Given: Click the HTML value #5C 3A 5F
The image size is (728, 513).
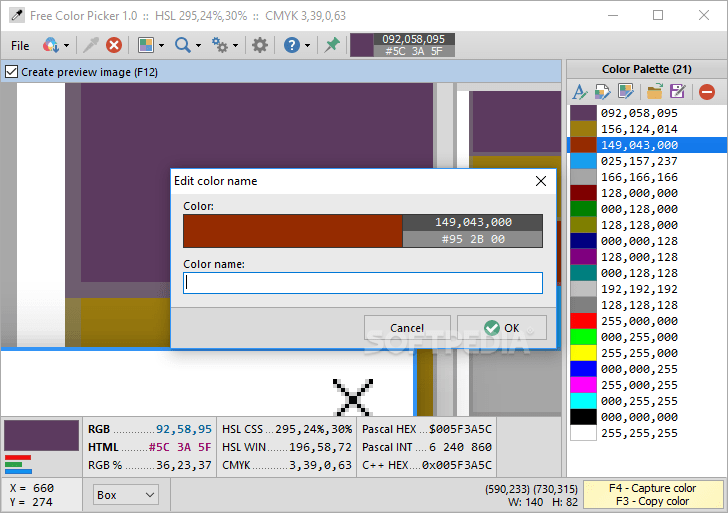Looking at the screenshot, I should (x=180, y=447).
